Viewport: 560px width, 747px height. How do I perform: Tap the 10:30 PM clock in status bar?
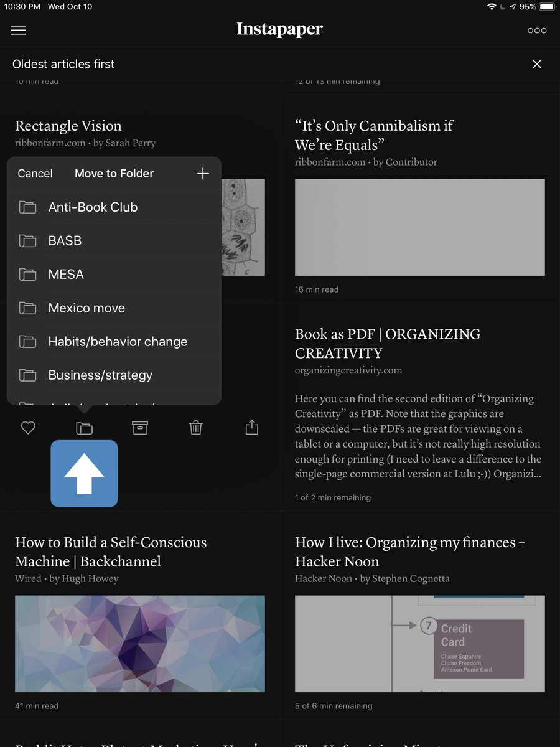pyautogui.click(x=22, y=7)
